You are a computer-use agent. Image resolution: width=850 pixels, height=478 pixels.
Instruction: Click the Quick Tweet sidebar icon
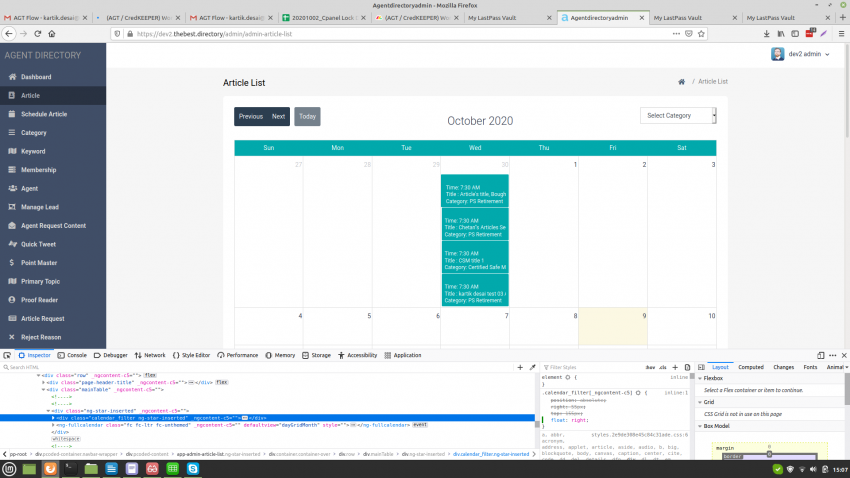coord(12,244)
